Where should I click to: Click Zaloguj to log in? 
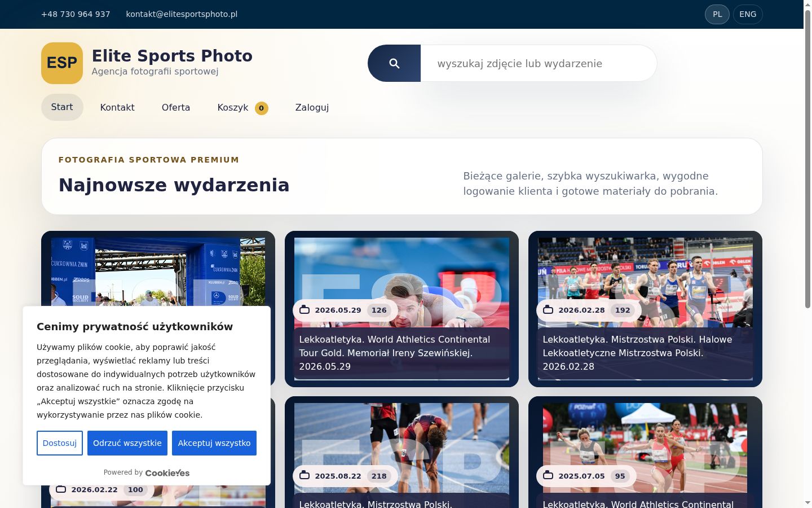coord(312,107)
